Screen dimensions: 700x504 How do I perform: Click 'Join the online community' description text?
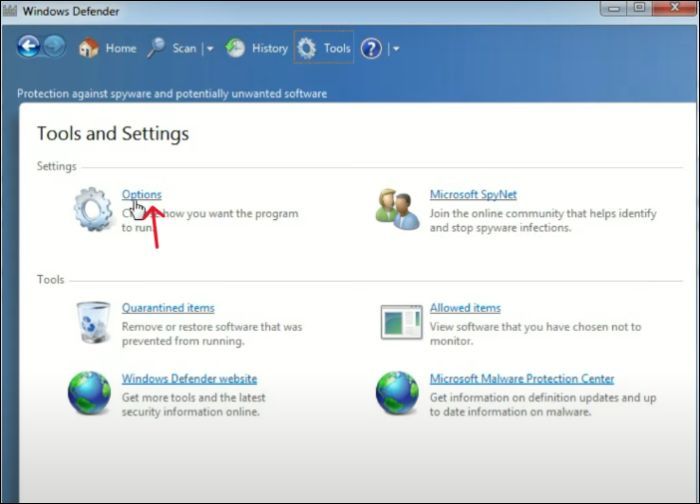coord(543,221)
